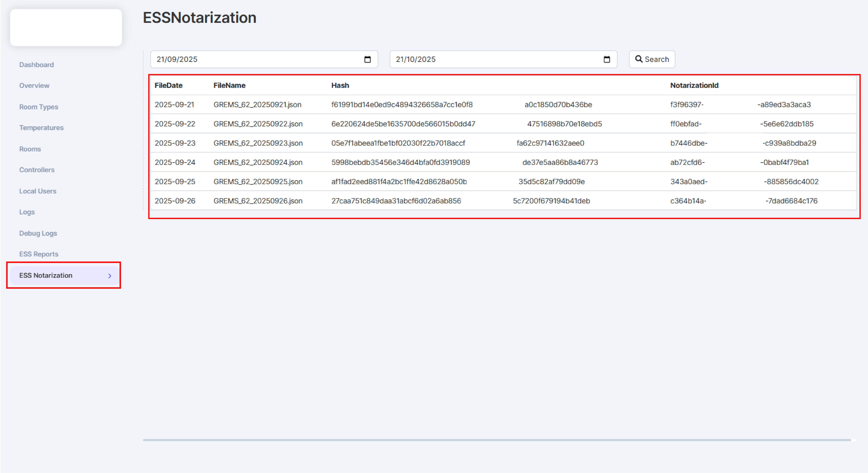Click the NotarizationId column header

(x=694, y=85)
